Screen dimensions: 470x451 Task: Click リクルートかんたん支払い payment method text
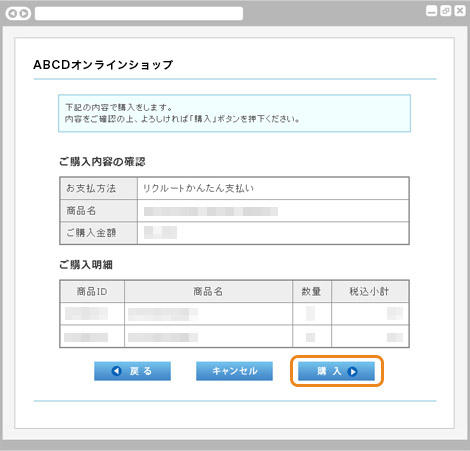(x=198, y=188)
